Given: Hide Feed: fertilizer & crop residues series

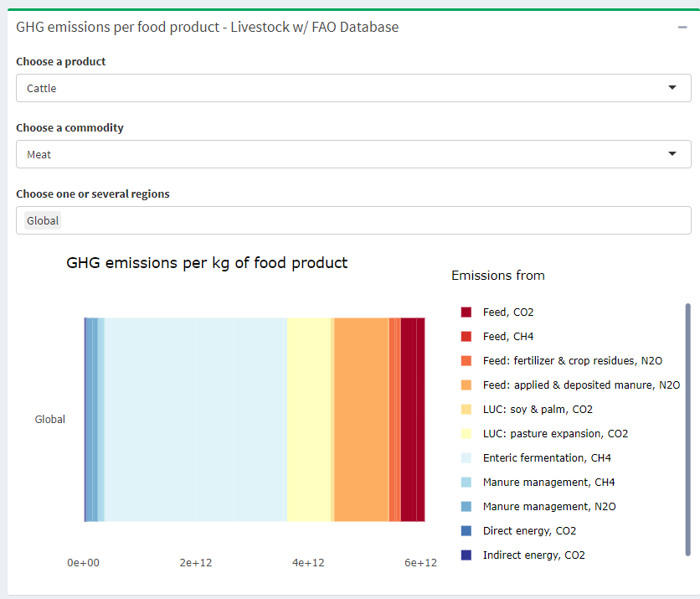Looking at the screenshot, I should (x=572, y=361).
